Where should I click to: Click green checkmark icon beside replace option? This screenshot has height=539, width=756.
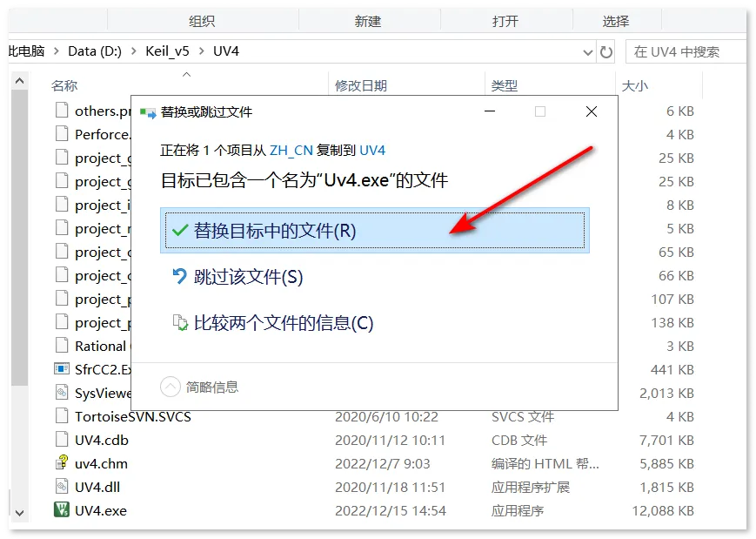pos(180,230)
